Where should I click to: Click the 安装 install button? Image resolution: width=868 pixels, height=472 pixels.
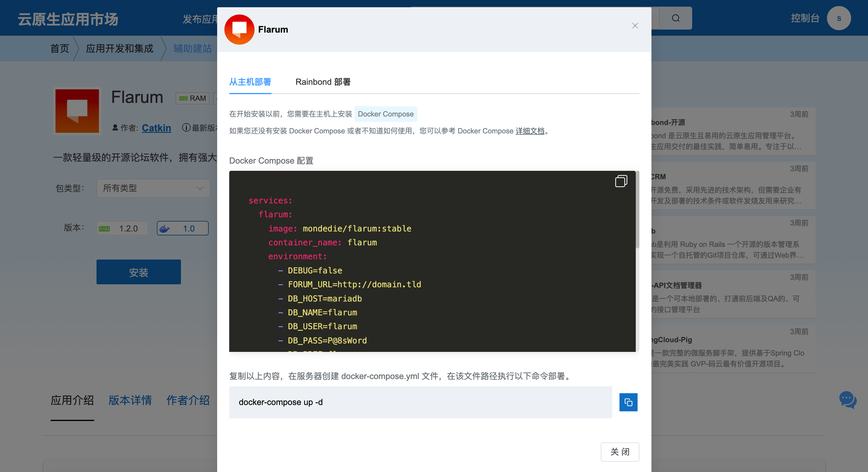(x=138, y=272)
